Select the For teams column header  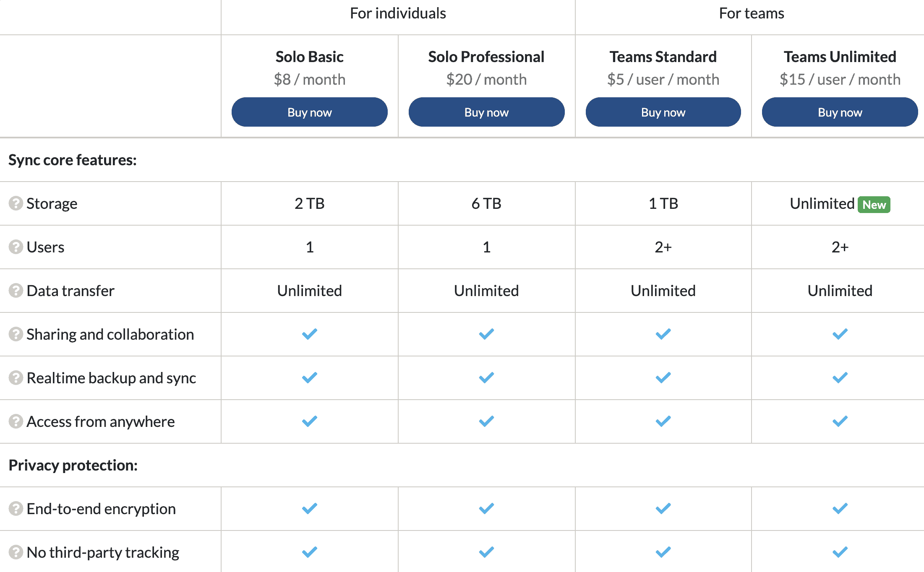752,13
